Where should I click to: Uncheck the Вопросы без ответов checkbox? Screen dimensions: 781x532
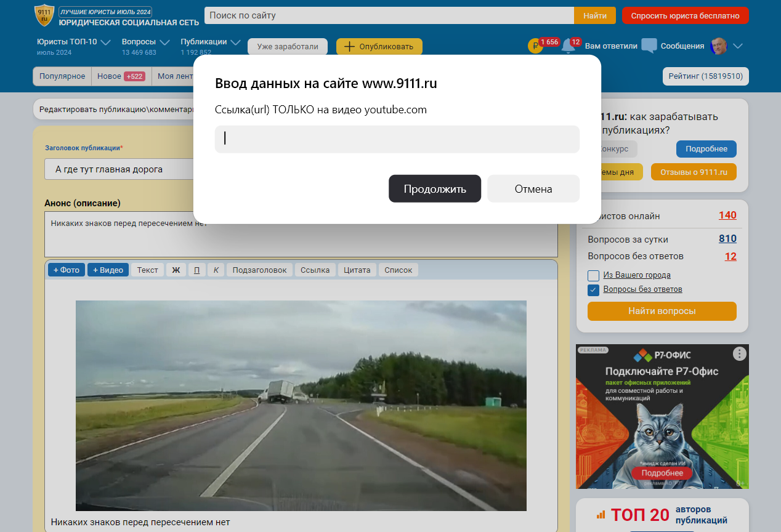[594, 290]
